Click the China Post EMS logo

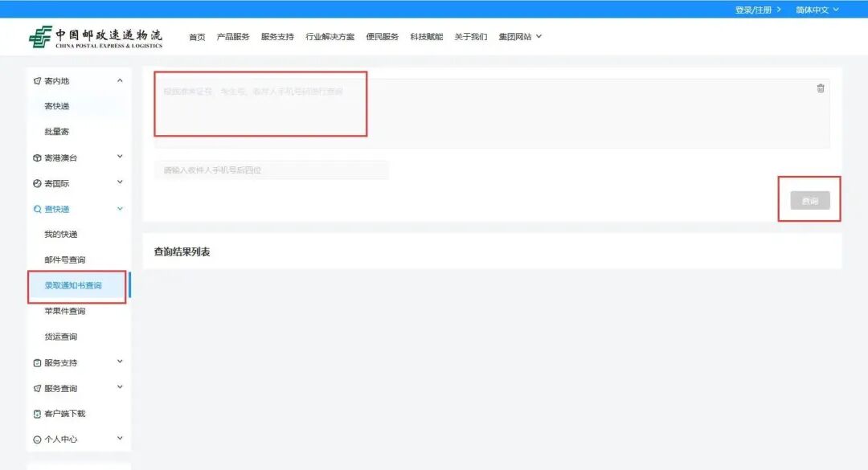[x=96, y=36]
